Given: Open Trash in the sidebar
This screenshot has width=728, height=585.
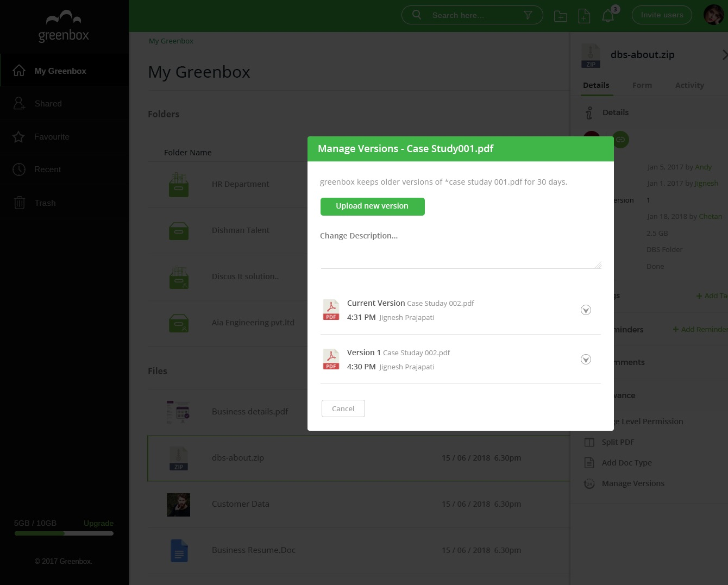Looking at the screenshot, I should [45, 203].
